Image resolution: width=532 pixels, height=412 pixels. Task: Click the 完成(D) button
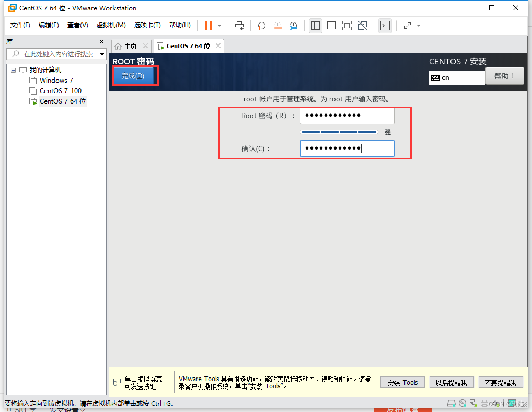(133, 76)
